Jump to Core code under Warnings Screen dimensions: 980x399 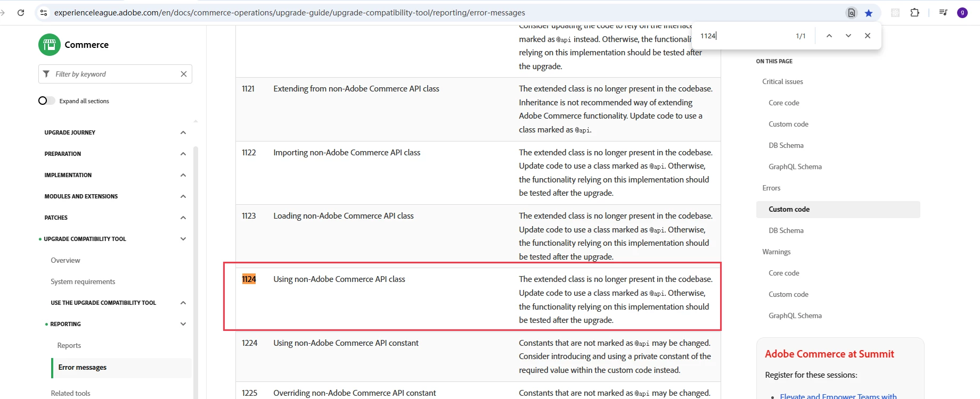[784, 273]
